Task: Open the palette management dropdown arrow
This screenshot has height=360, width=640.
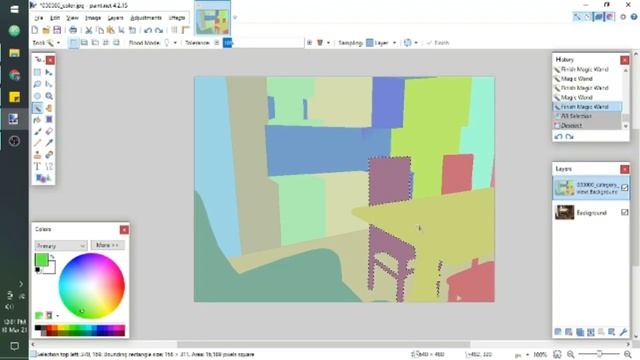Action: click(58, 316)
